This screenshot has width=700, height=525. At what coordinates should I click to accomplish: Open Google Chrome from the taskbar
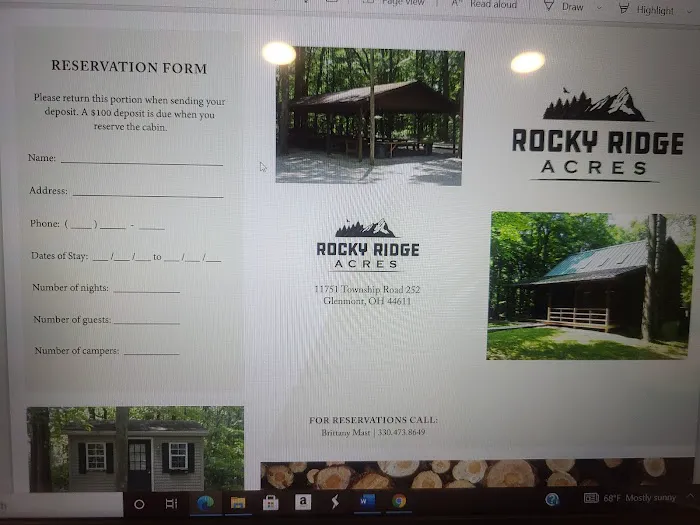tap(399, 501)
